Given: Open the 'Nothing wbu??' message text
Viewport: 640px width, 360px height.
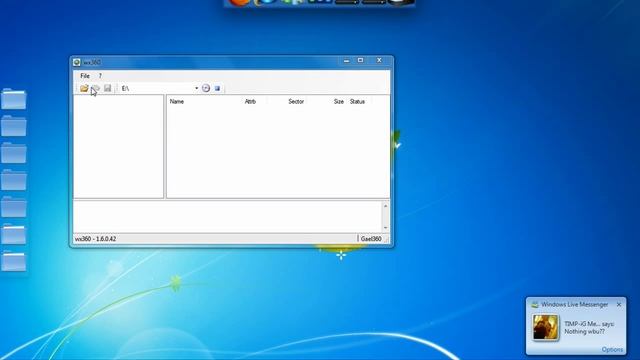Looking at the screenshot, I should (x=584, y=331).
